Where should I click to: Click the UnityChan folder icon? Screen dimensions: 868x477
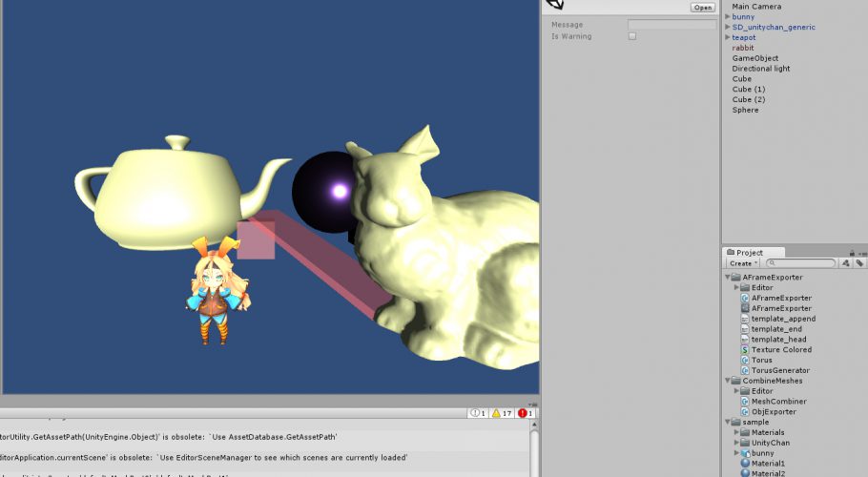[x=745, y=443]
